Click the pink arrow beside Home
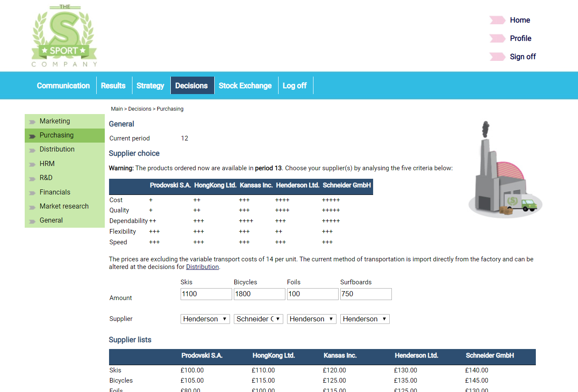Image resolution: width=578 pixels, height=392 pixels. [497, 20]
